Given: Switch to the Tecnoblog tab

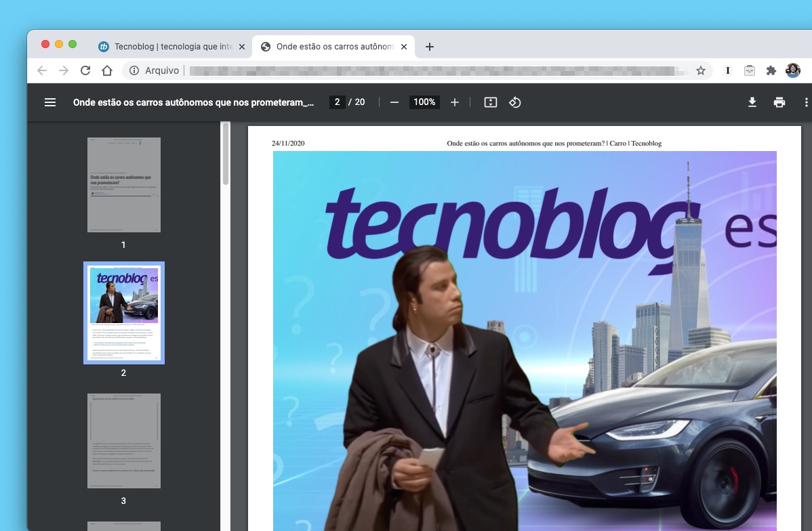Looking at the screenshot, I should [172, 47].
